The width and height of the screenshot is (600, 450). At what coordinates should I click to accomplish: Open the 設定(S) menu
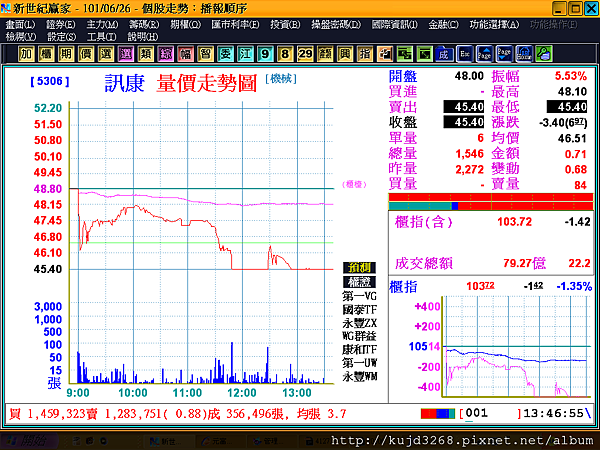tap(61, 37)
